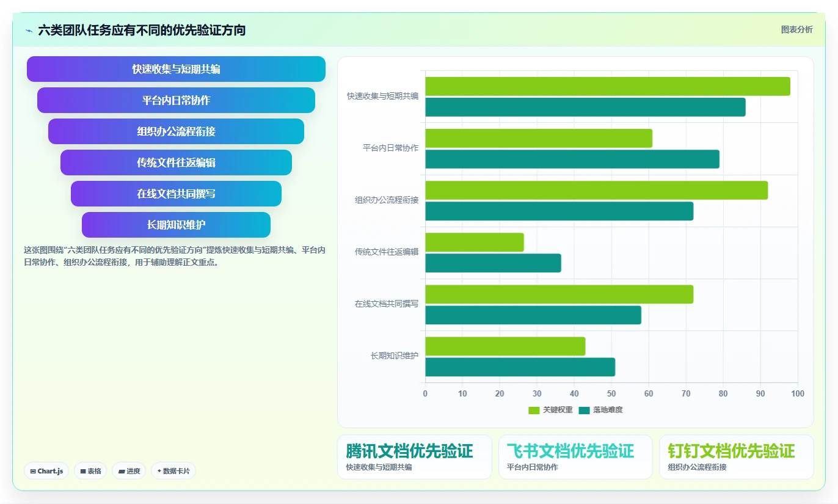Click the 关键权重 bar for 平台内日常协作
Viewport: 838px width, 504px height.
pos(539,138)
